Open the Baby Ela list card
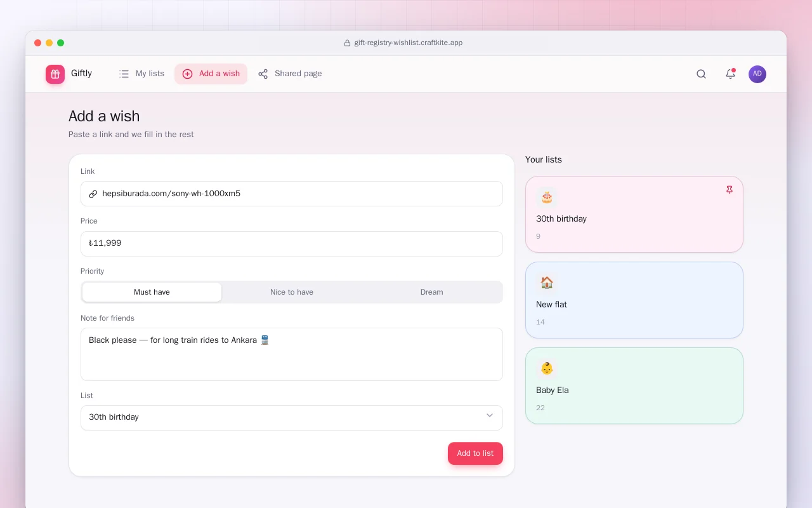 tap(634, 385)
